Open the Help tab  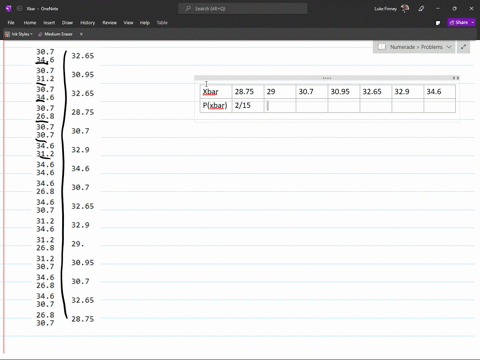(x=145, y=23)
